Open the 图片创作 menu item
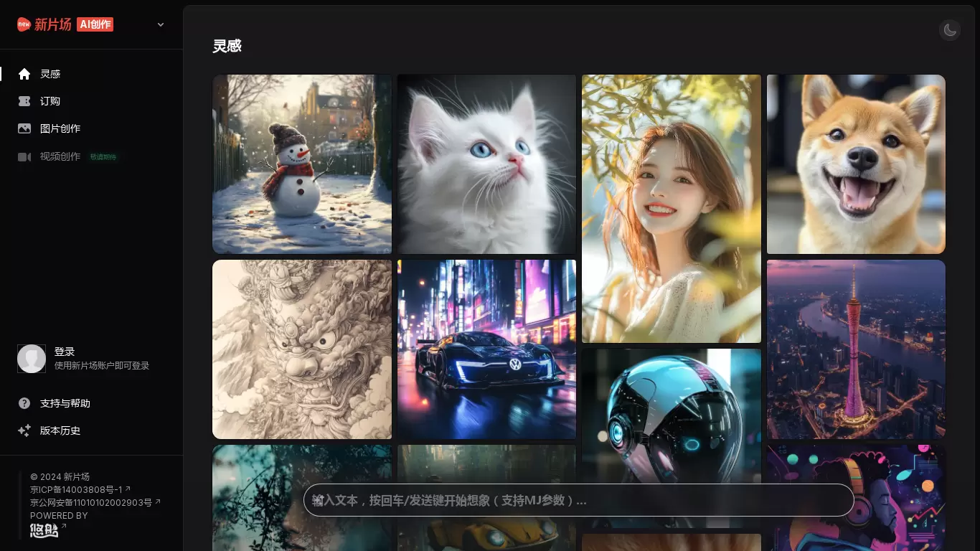Image resolution: width=980 pixels, height=551 pixels. pyautogui.click(x=60, y=128)
